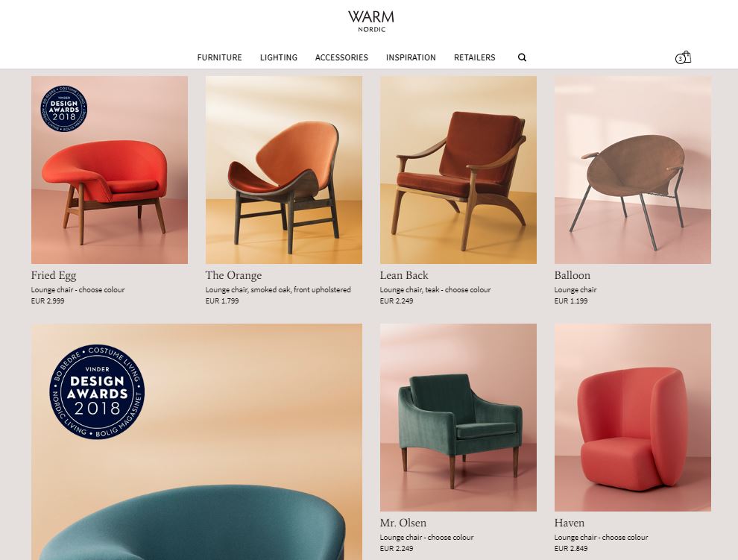Click Design Awards badge on Fried Egg
The width and height of the screenshot is (738, 560).
(64, 109)
